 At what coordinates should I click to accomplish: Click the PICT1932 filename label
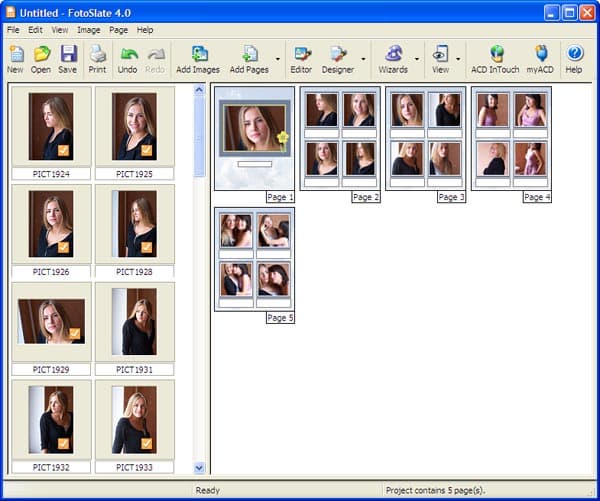(51, 467)
